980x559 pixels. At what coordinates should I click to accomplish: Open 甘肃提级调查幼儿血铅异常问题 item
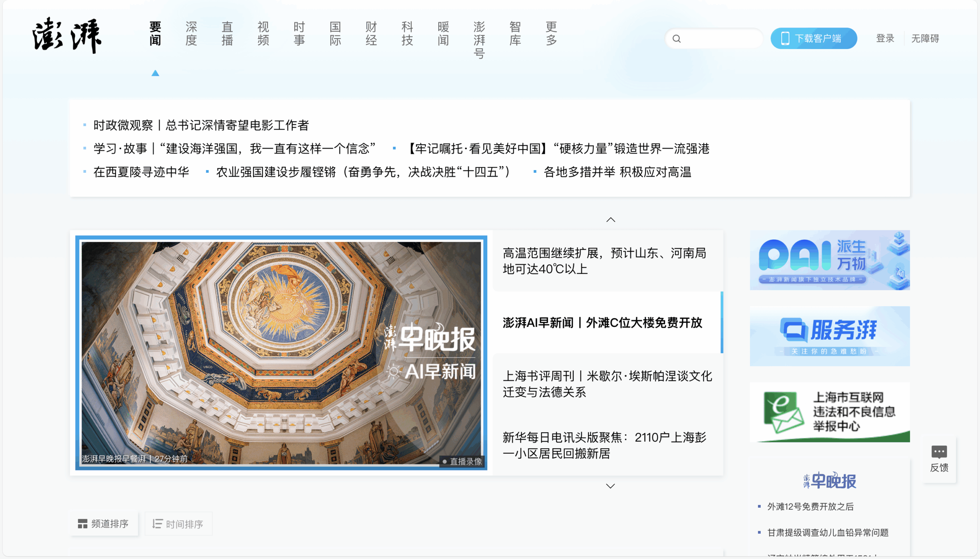(828, 533)
